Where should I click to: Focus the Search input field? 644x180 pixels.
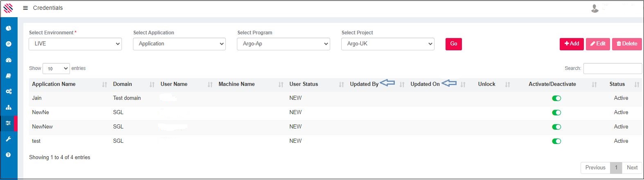[612, 68]
